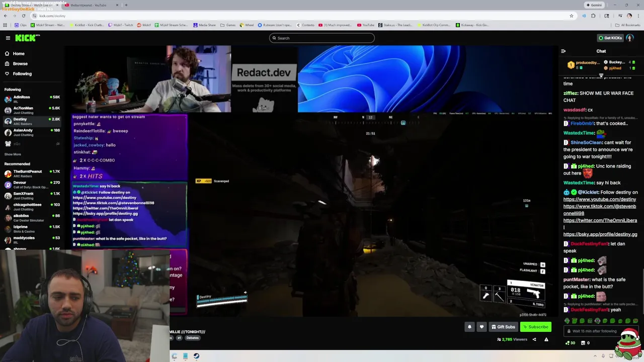The width and height of the screenshot is (644, 362).
Task: Open Following in the sidebar menu
Action: (22, 73)
